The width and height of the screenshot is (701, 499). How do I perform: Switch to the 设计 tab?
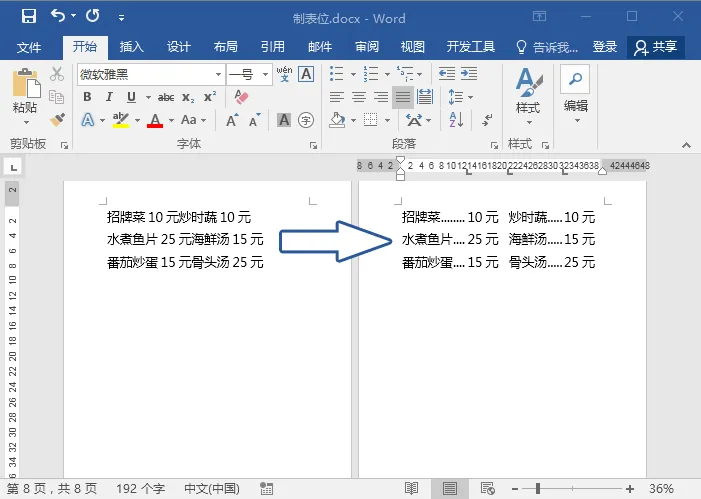pyautogui.click(x=179, y=47)
